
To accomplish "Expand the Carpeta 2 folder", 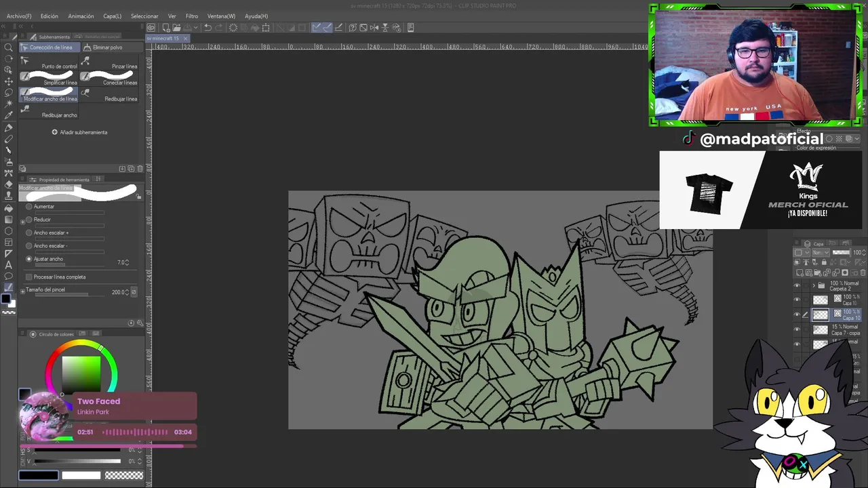I will pyautogui.click(x=814, y=285).
